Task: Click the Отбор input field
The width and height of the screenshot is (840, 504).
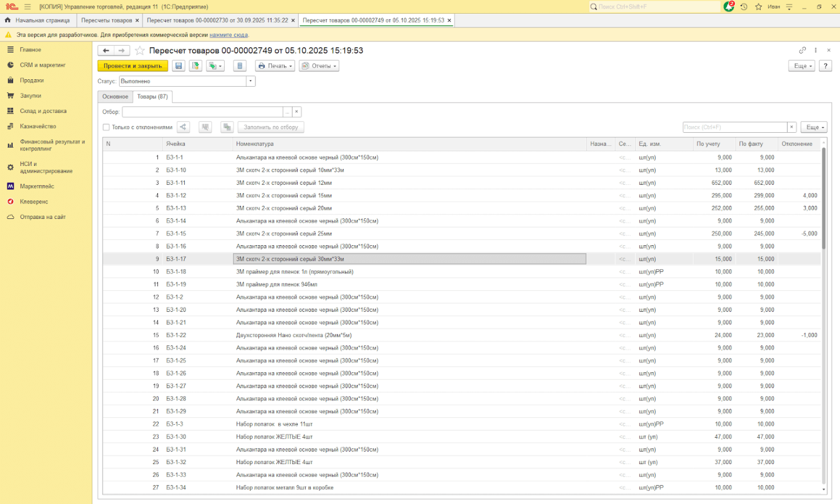Action: click(x=202, y=112)
